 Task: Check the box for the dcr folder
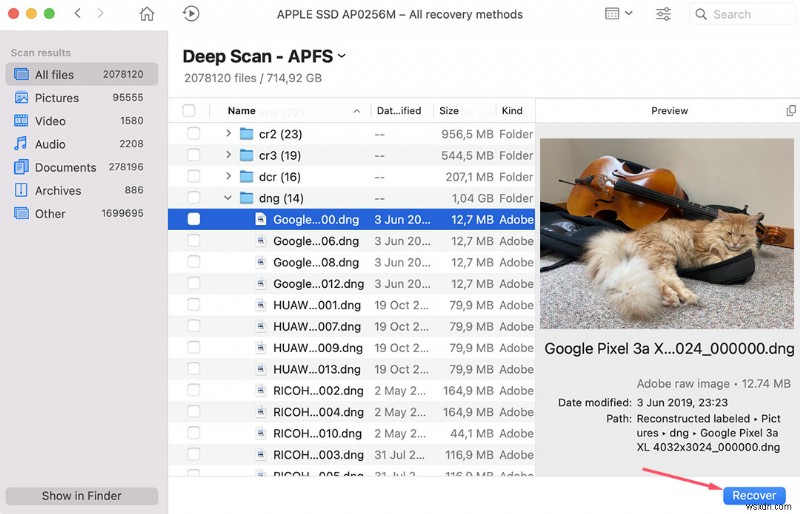pyautogui.click(x=194, y=177)
